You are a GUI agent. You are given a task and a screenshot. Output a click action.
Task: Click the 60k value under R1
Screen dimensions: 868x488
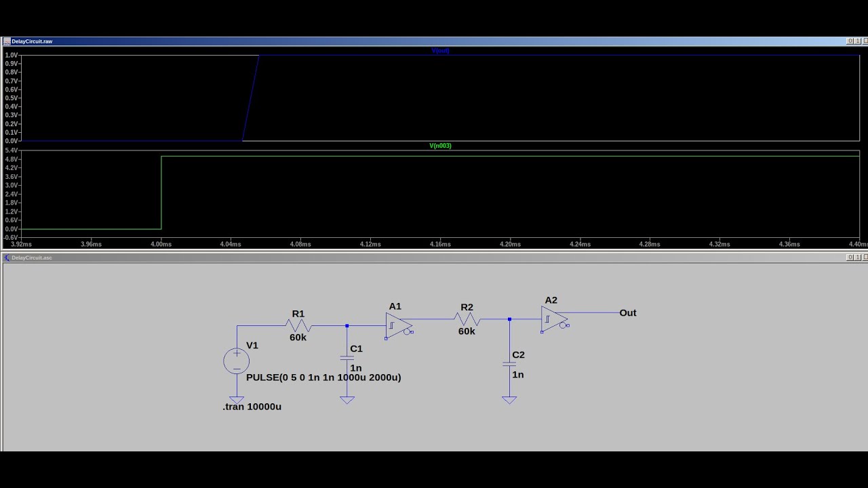[x=298, y=338]
